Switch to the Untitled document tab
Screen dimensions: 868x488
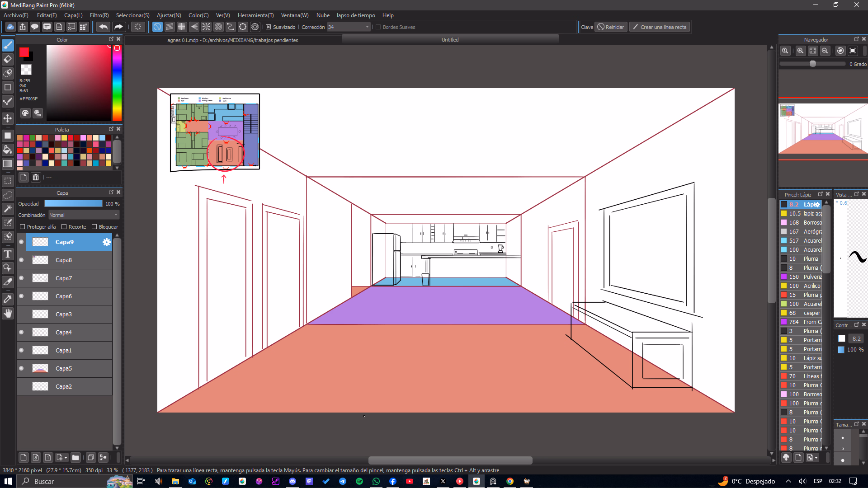click(x=450, y=40)
